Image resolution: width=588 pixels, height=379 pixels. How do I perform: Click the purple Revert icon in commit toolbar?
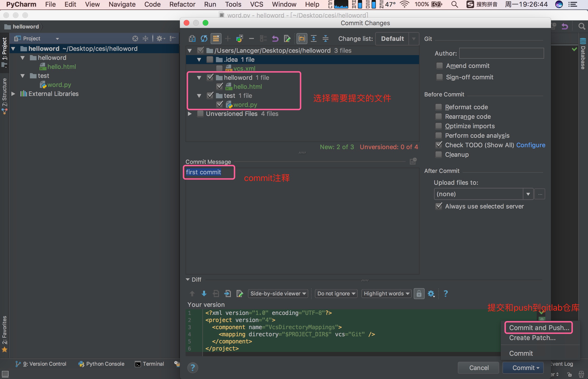(275, 39)
